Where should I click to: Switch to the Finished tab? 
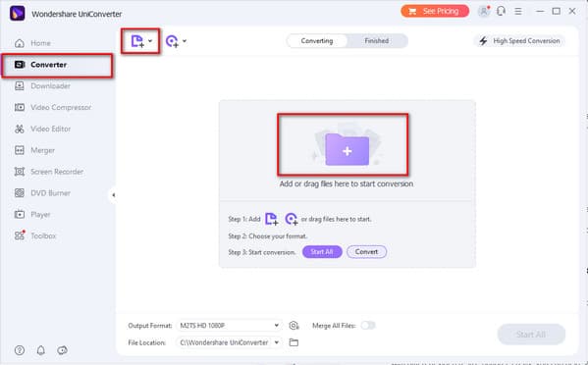(x=377, y=41)
